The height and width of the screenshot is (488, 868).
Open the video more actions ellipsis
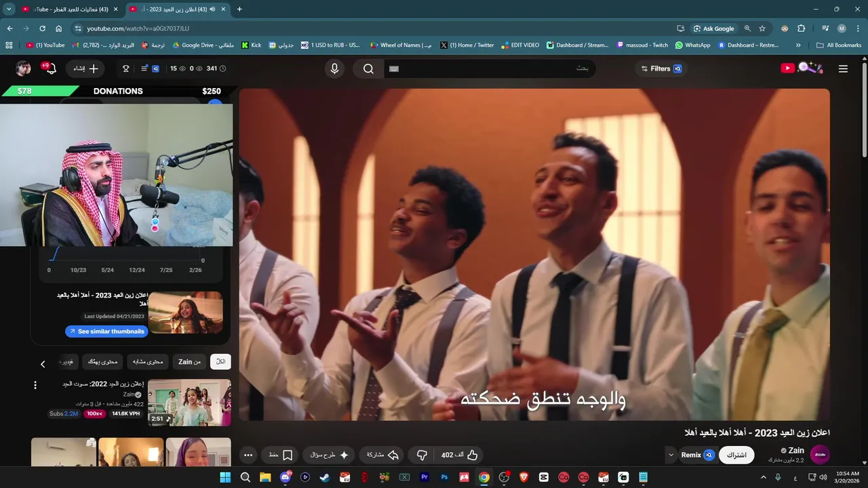point(248,455)
